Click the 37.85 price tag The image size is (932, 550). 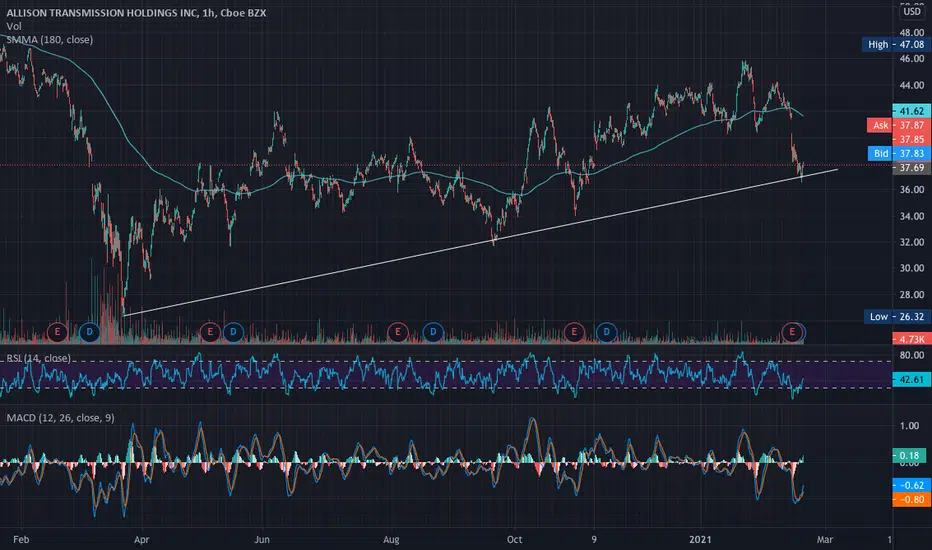pos(911,140)
